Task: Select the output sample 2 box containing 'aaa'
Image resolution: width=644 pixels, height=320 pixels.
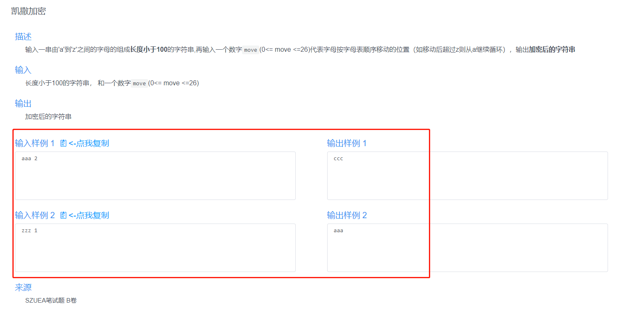Action: click(467, 248)
